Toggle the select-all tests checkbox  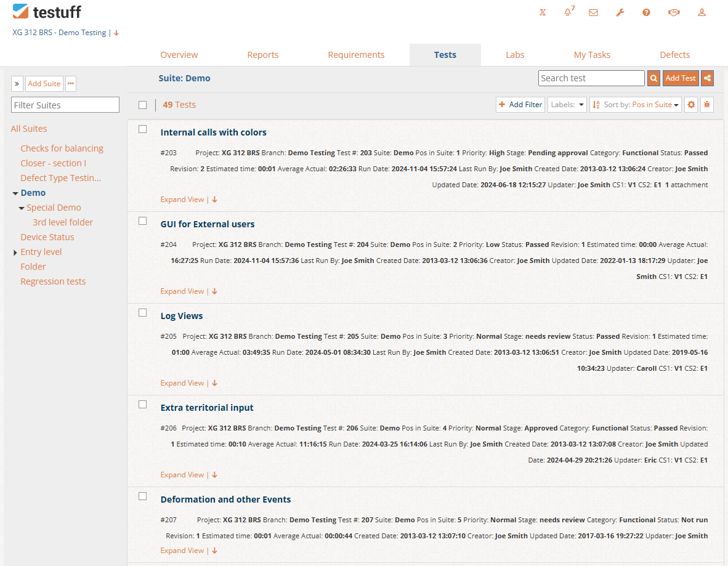[x=142, y=105]
